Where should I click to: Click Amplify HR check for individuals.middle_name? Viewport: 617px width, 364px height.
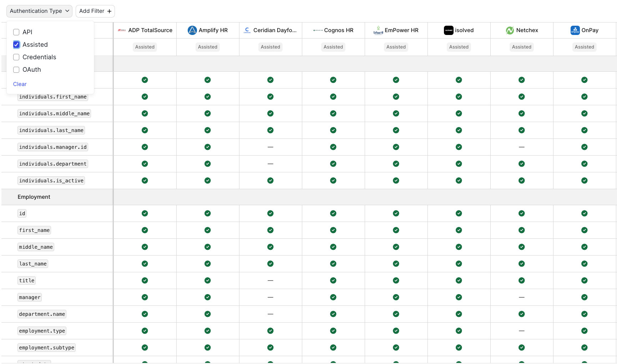(208, 113)
